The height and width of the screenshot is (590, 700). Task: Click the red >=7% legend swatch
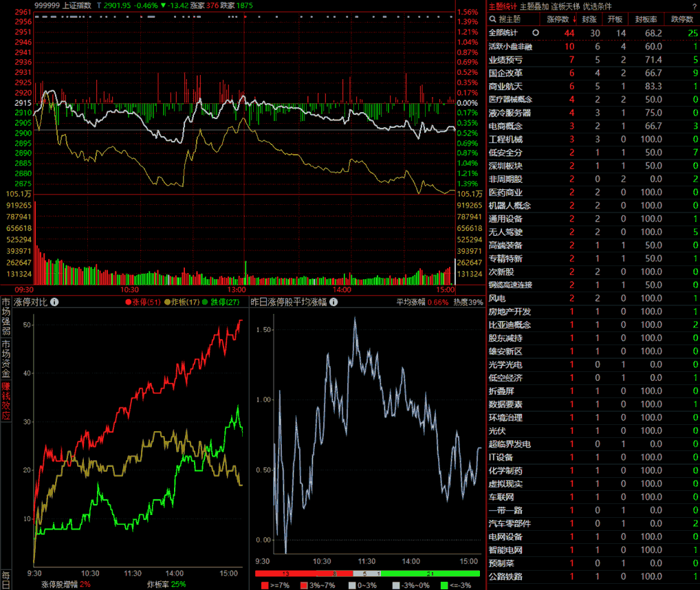[265, 585]
